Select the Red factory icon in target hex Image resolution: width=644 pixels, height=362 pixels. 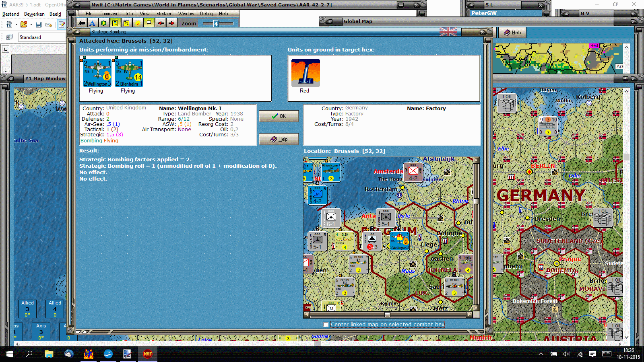(305, 73)
